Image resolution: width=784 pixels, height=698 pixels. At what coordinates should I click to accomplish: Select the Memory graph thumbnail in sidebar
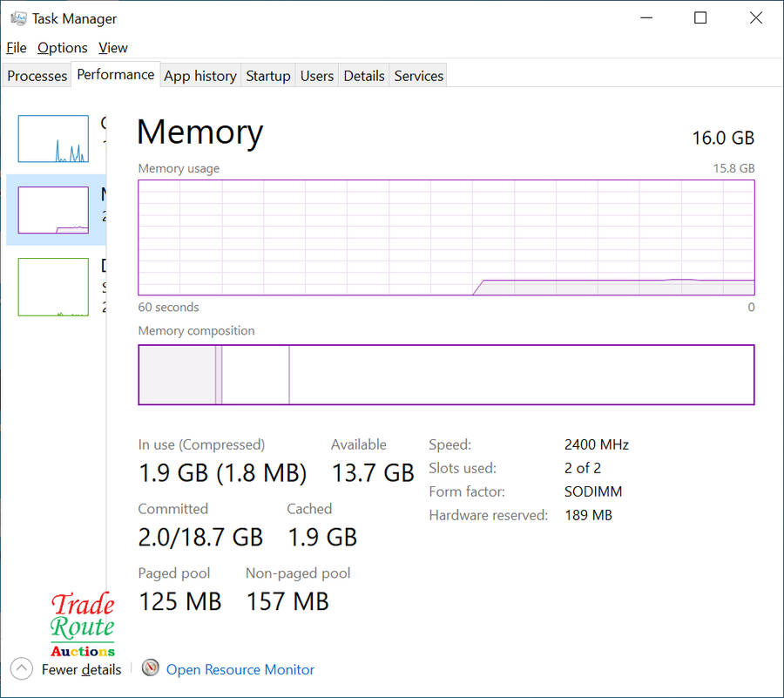tap(53, 210)
